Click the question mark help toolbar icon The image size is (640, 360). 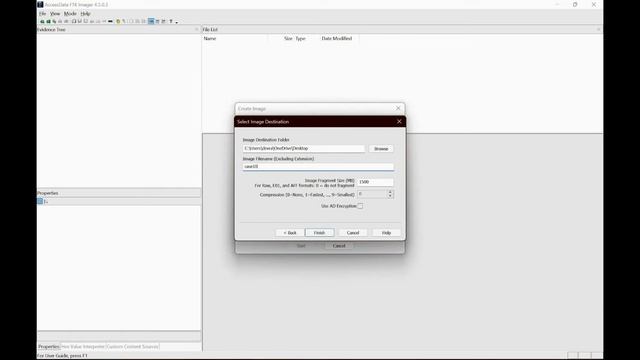(x=171, y=21)
